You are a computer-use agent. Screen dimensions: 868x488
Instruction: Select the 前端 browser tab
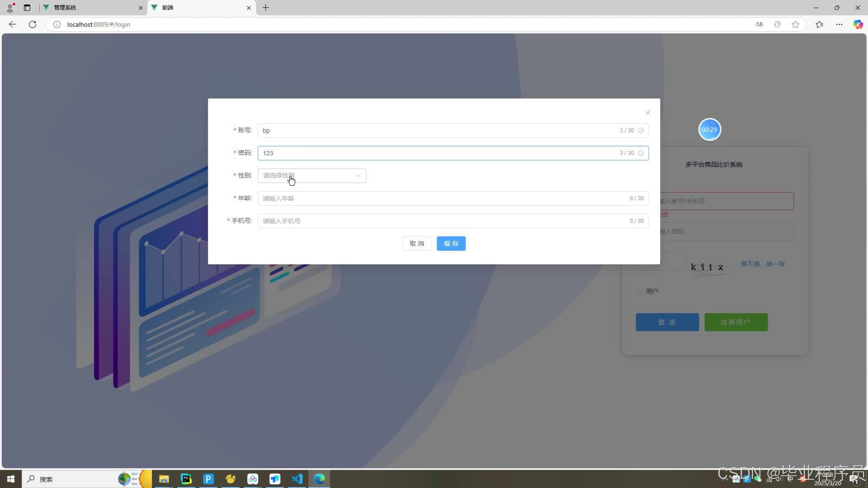(x=199, y=8)
